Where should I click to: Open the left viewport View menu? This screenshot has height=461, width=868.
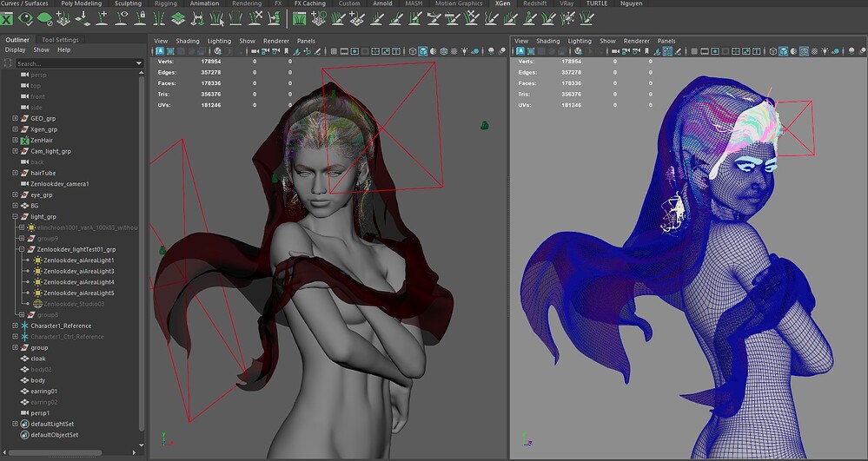click(161, 41)
